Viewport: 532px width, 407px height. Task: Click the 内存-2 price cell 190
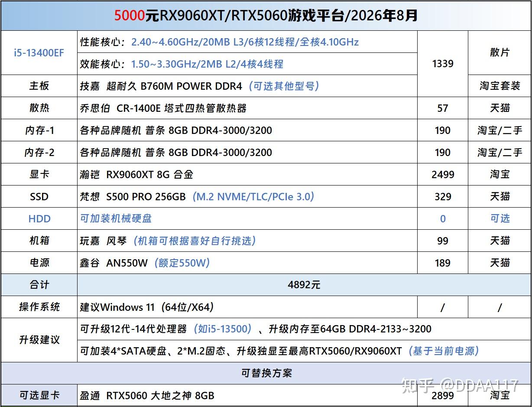442,152
